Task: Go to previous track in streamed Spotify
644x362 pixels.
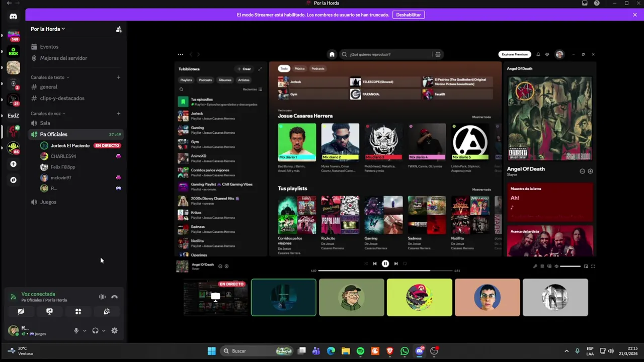Action: [x=374, y=263]
